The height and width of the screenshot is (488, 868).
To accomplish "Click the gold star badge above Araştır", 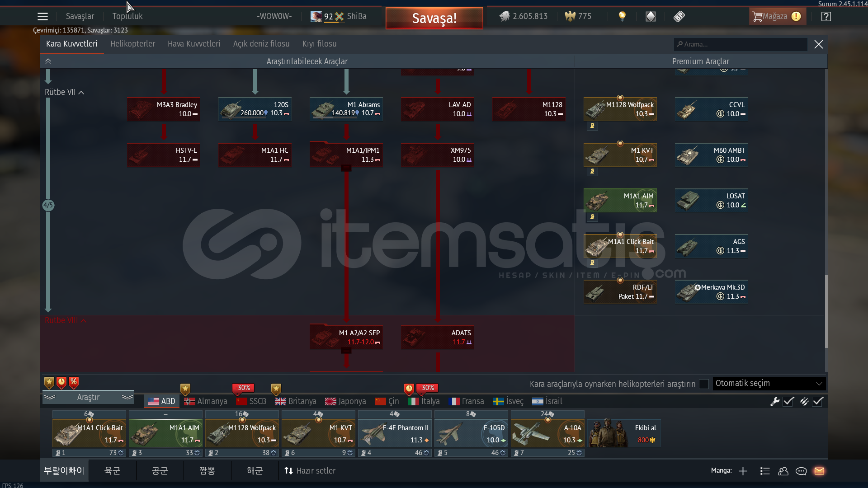I will 49,382.
